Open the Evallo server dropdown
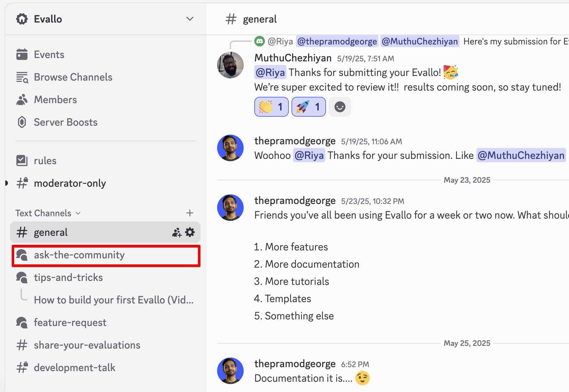Screen dimensions: 569x392 click(190, 19)
